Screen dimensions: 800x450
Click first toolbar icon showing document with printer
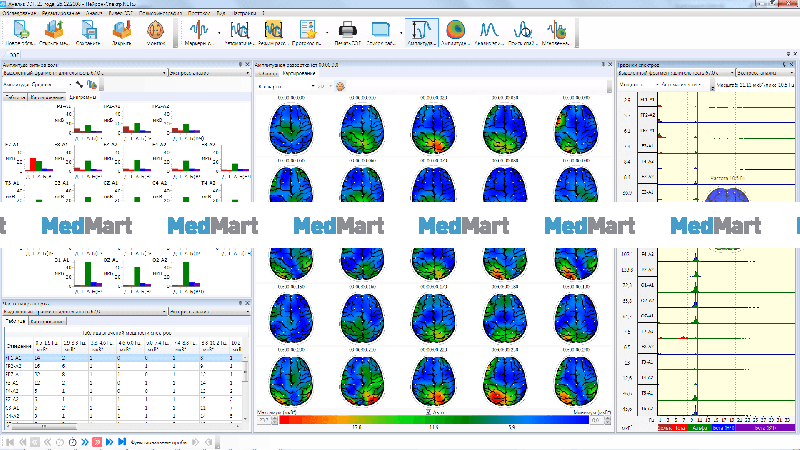21,31
